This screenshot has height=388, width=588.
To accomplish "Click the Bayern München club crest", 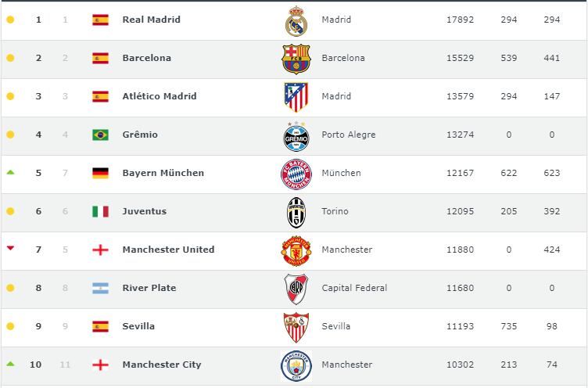I will pos(296,174).
